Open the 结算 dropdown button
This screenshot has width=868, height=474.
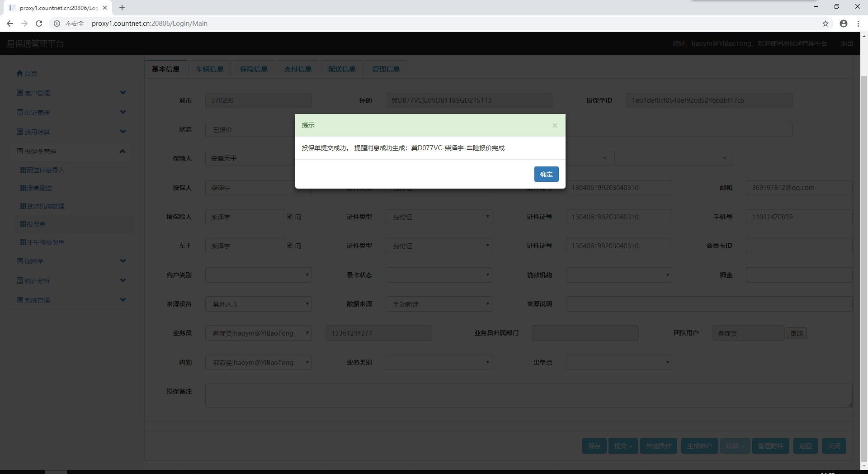tap(735, 446)
